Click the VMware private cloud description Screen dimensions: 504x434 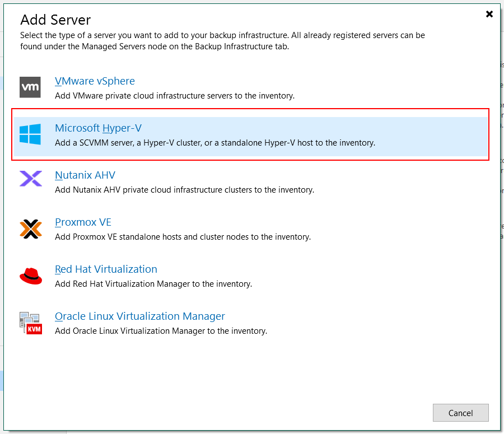[175, 96]
